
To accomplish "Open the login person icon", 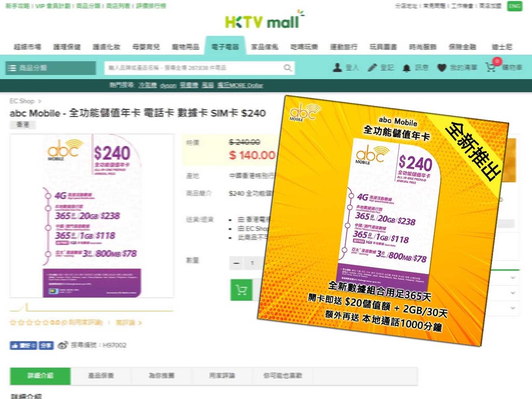I will click(337, 68).
